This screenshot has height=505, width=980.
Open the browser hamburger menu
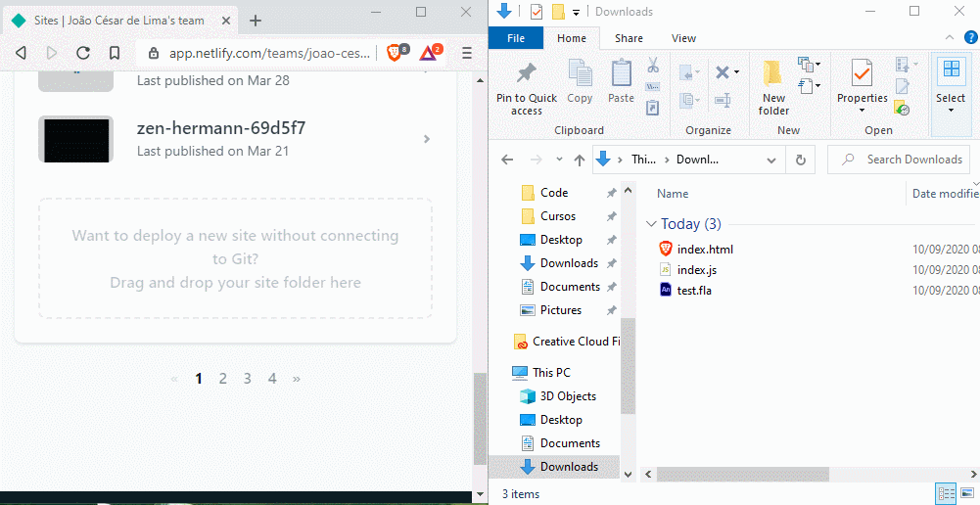click(467, 53)
